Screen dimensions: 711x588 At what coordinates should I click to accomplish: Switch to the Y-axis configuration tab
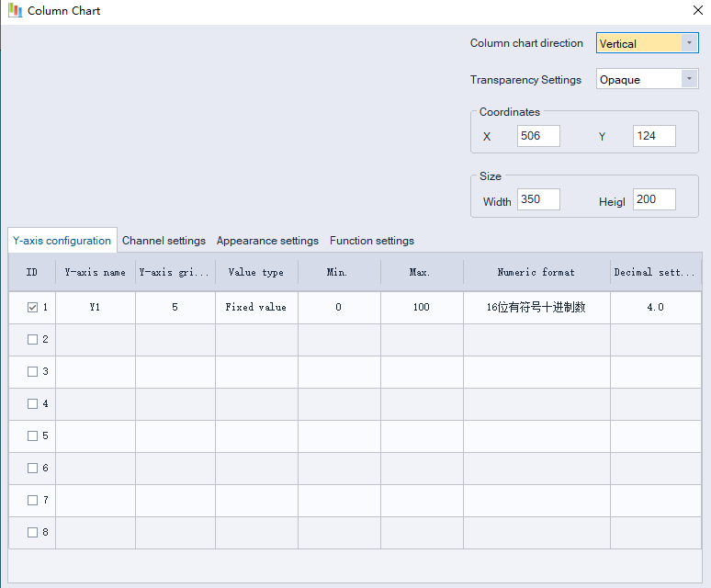click(62, 241)
